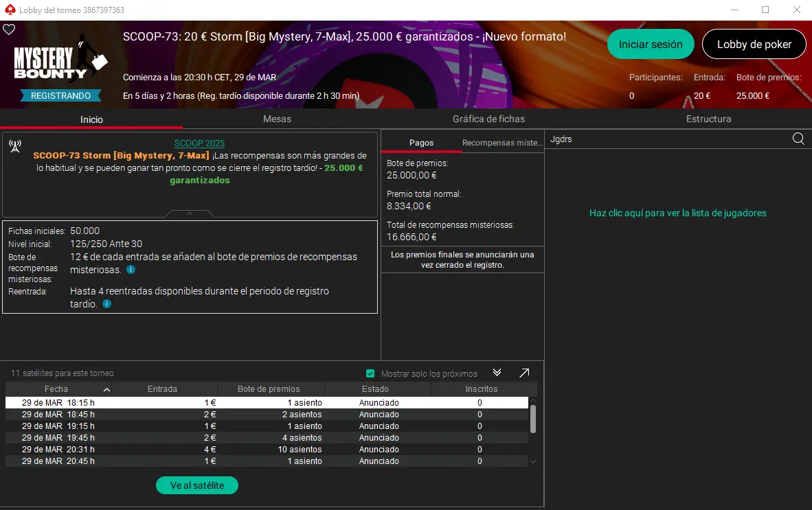Click the '4 €' entry cell
This screenshot has width=812, height=510.
pos(210,450)
